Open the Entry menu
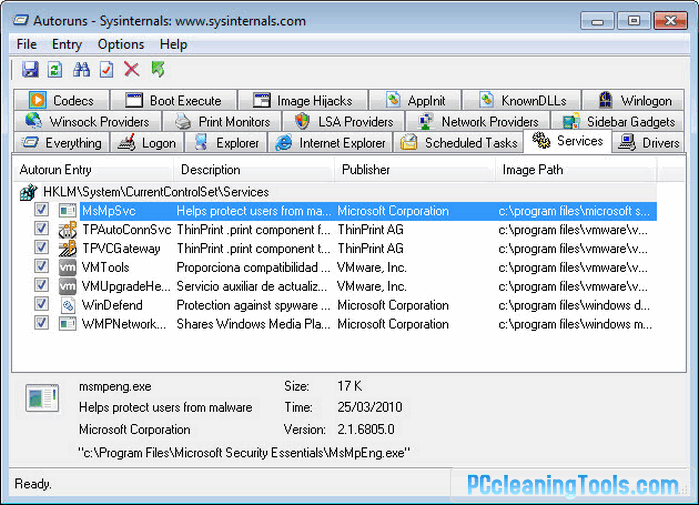This screenshot has height=505, width=699. [67, 45]
